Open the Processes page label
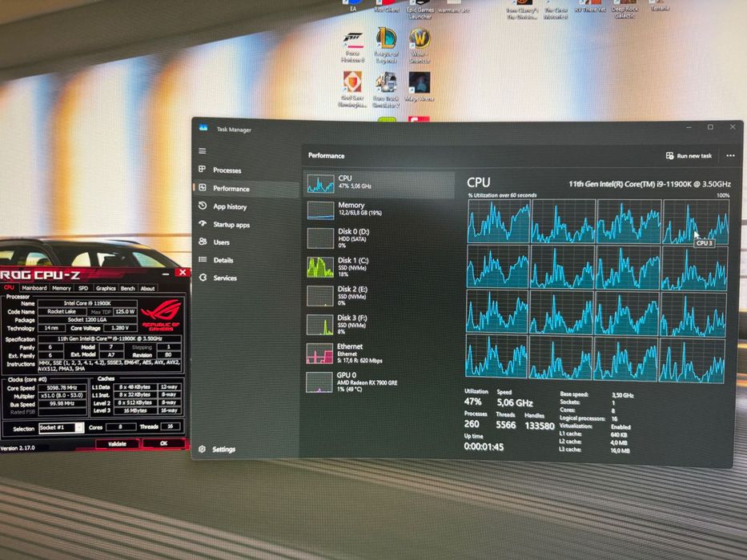 coord(227,170)
